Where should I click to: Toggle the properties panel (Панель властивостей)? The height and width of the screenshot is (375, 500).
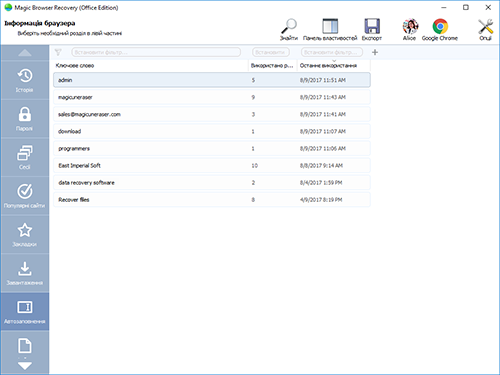(330, 29)
